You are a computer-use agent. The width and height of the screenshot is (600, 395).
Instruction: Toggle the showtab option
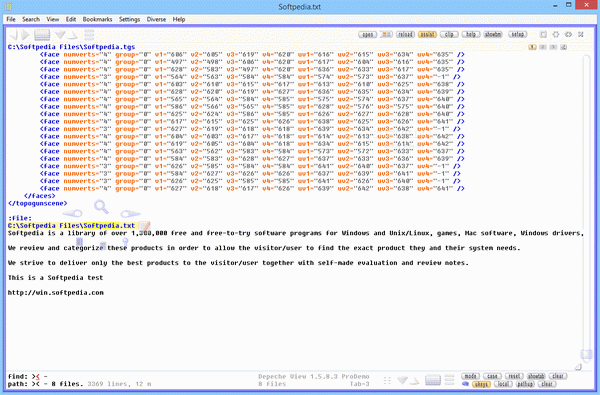click(536, 376)
